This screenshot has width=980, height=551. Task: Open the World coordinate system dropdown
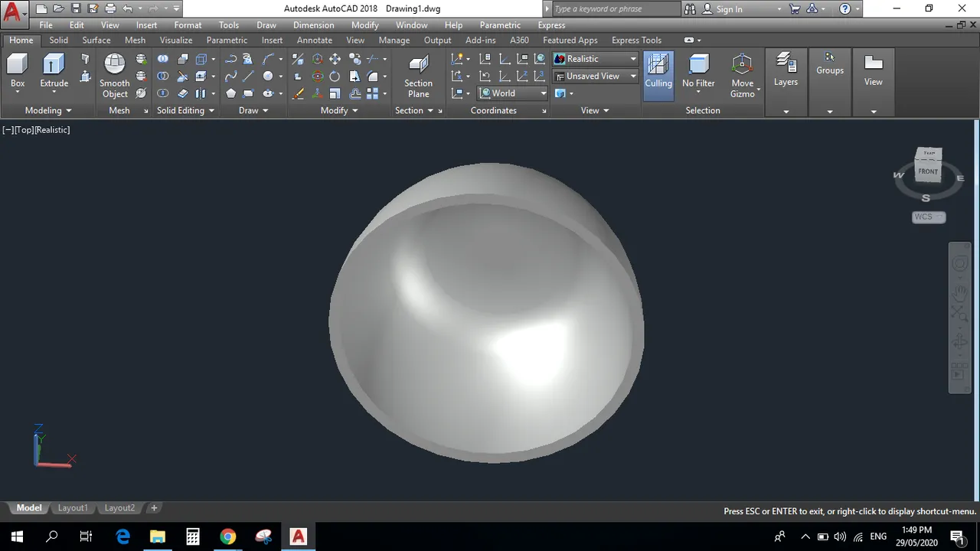[x=513, y=93]
